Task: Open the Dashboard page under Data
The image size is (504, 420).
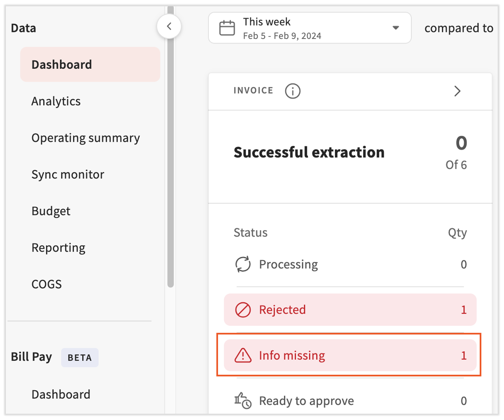Action: pos(61,64)
